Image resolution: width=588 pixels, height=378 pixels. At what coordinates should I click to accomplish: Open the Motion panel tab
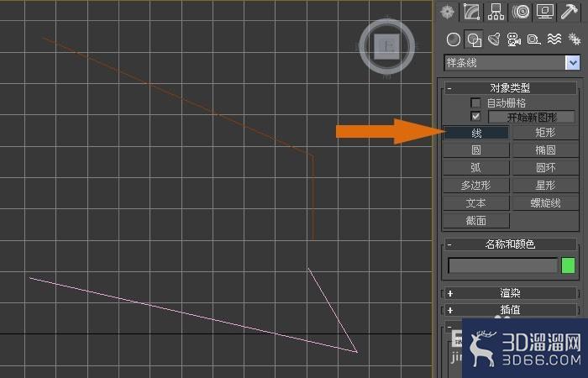521,12
